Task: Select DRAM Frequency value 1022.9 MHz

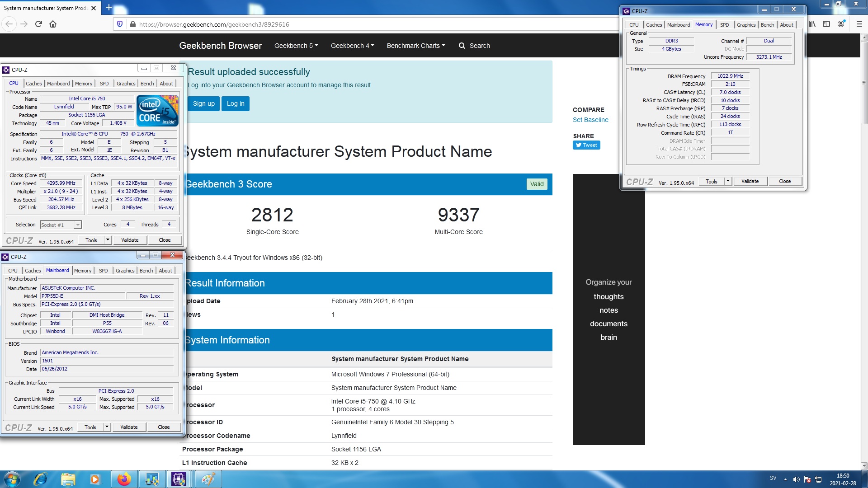Action: point(730,76)
